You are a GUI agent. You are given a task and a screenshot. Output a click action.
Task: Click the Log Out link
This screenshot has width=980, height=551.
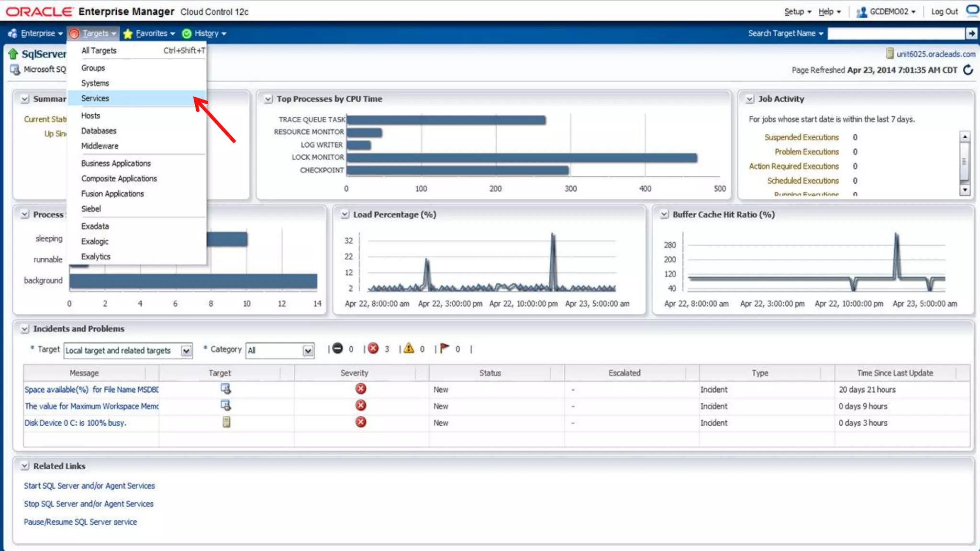pyautogui.click(x=944, y=11)
